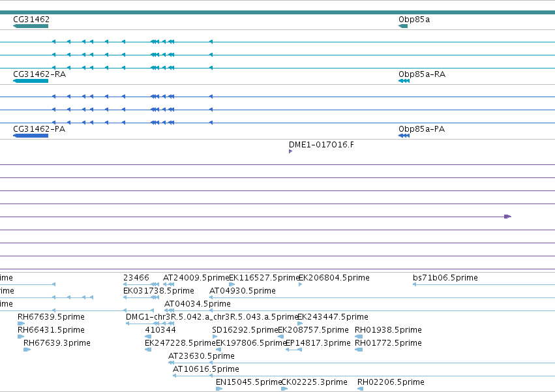The height and width of the screenshot is (392, 555).
Task: Select the Obp85a-PA protein feature
Action: click(x=404, y=136)
